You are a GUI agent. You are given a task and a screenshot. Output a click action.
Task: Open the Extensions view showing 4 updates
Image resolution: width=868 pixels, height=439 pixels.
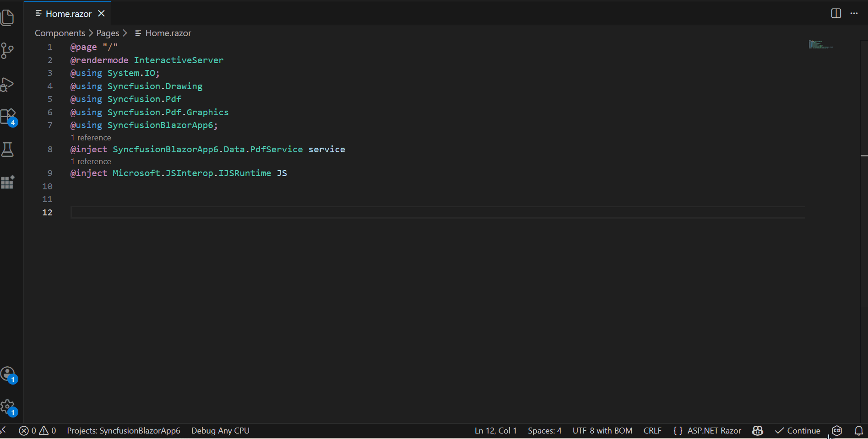8,117
